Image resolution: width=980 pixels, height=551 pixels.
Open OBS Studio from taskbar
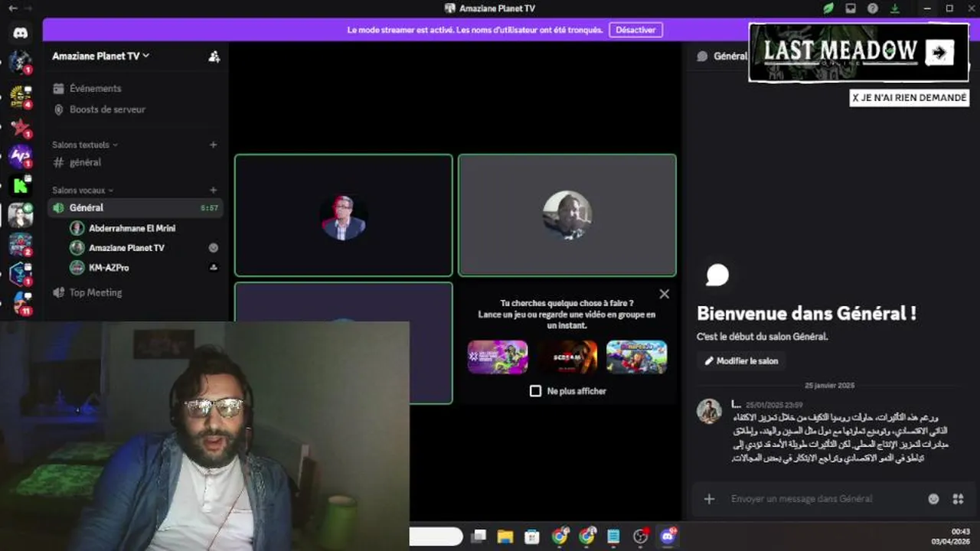[x=641, y=536]
